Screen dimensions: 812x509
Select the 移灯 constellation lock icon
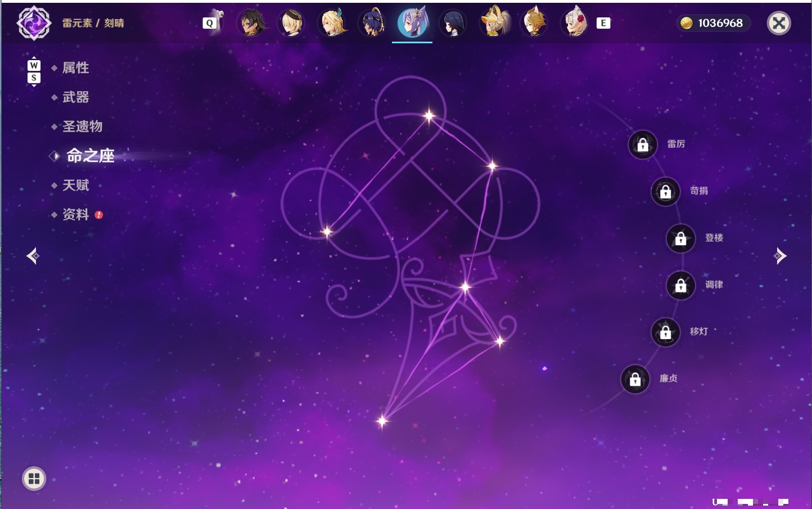(665, 332)
